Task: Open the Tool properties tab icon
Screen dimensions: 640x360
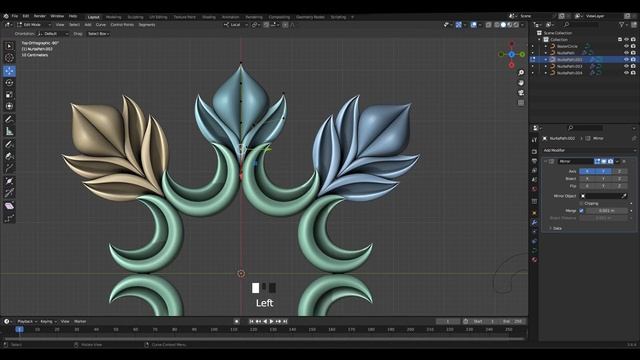Action: click(534, 140)
